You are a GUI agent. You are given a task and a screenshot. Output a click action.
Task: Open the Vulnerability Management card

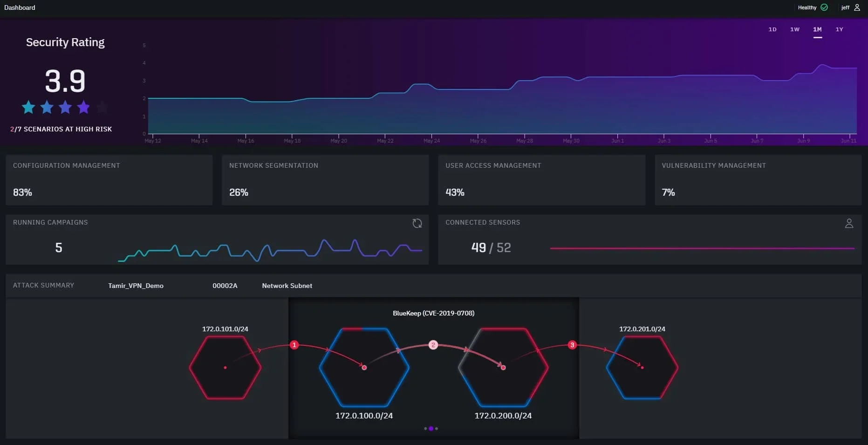point(758,180)
